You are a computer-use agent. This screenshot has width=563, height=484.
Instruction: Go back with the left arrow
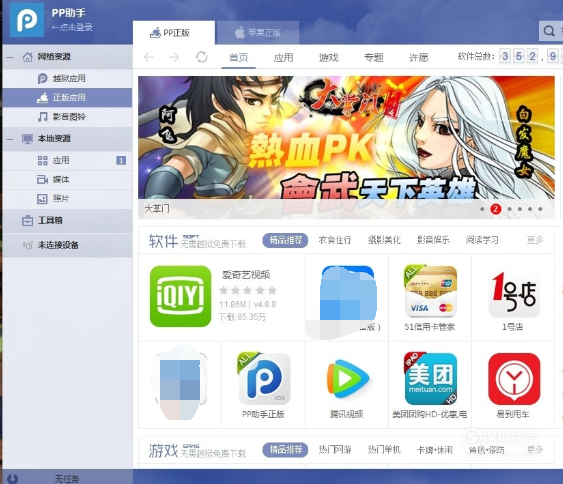coord(149,57)
